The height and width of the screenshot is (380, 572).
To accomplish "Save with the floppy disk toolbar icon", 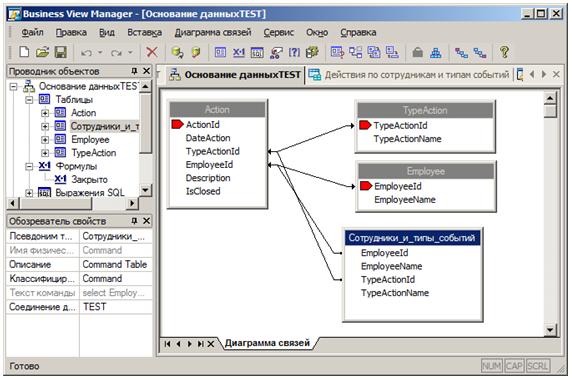I will click(61, 52).
